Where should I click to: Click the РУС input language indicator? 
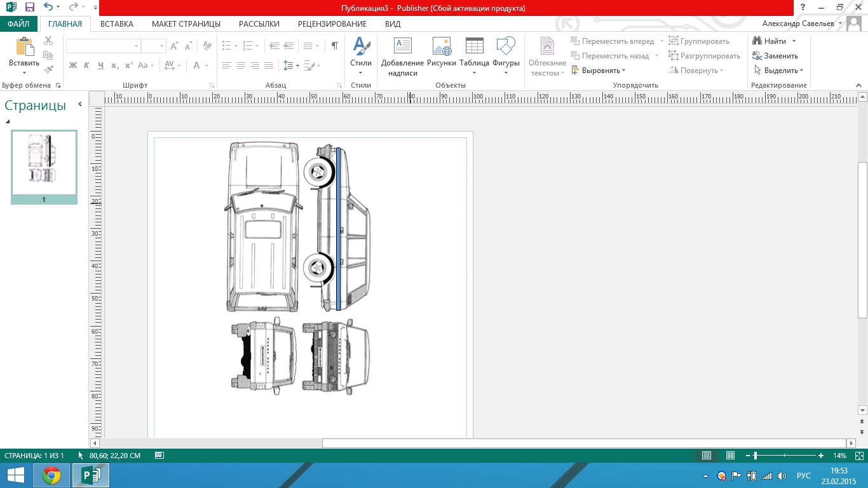(804, 475)
